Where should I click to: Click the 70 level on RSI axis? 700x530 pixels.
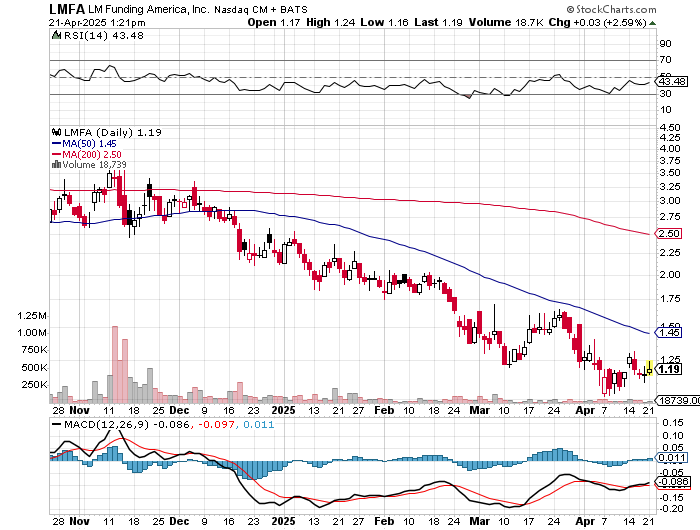[665, 59]
